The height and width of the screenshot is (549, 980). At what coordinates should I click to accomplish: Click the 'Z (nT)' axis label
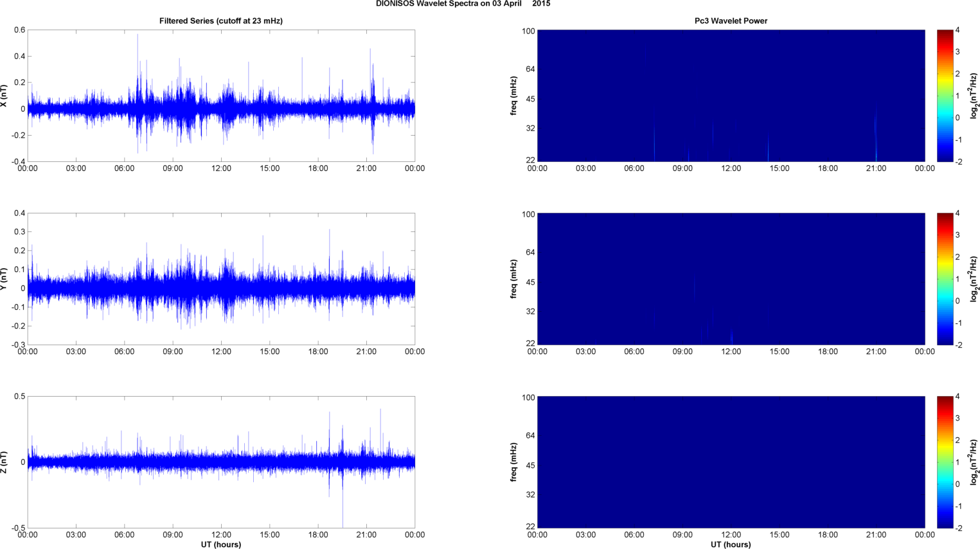(x=4, y=462)
